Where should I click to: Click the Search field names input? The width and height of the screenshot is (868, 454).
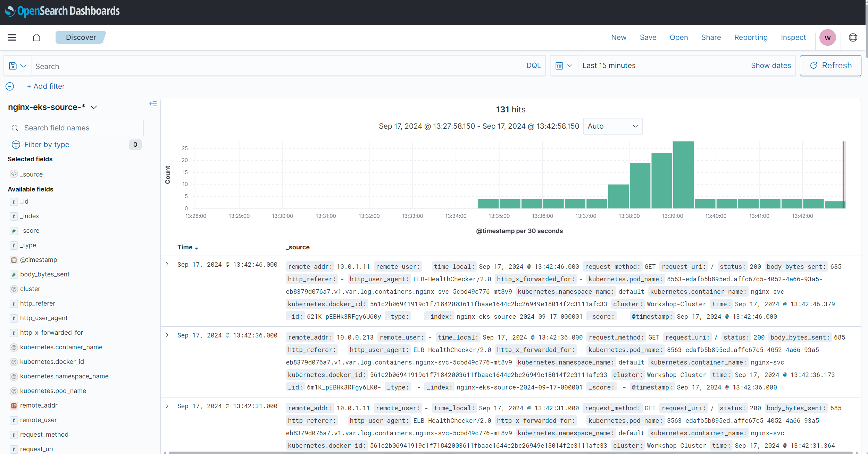(76, 128)
